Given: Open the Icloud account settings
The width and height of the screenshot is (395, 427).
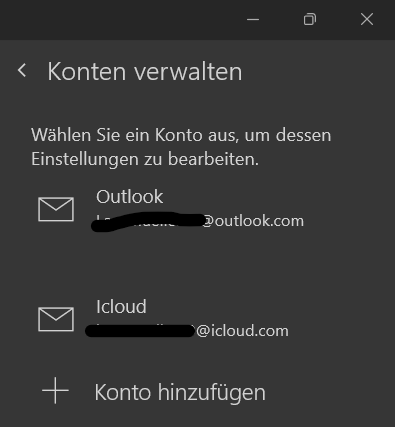Looking at the screenshot, I should pyautogui.click(x=197, y=319).
